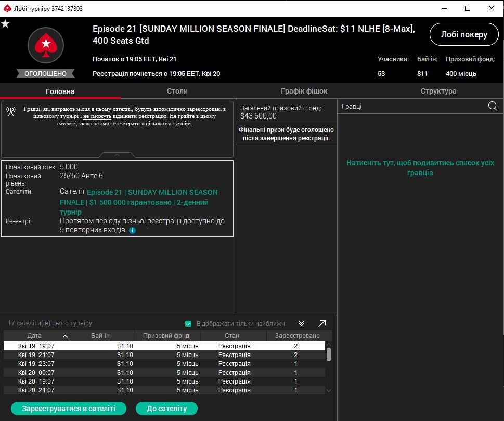
Task: Toggle show only nearest satellites checkbox
Action: coord(188,324)
